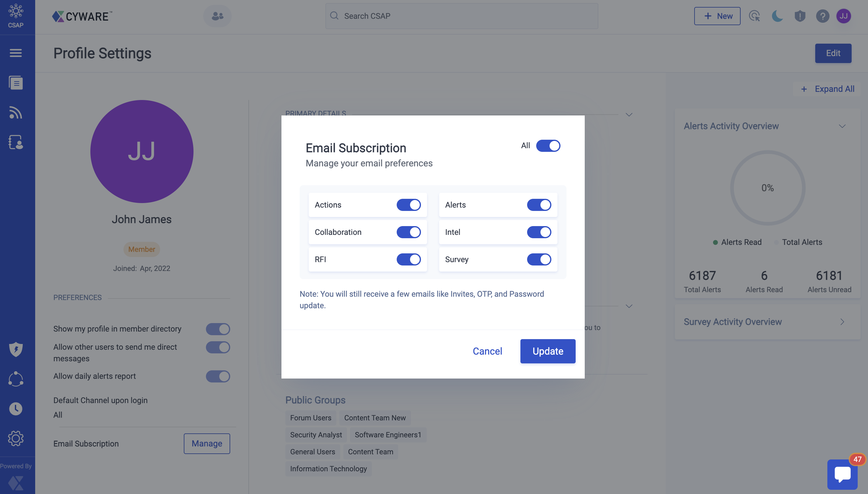Open the chat messenger bubble

(x=842, y=474)
